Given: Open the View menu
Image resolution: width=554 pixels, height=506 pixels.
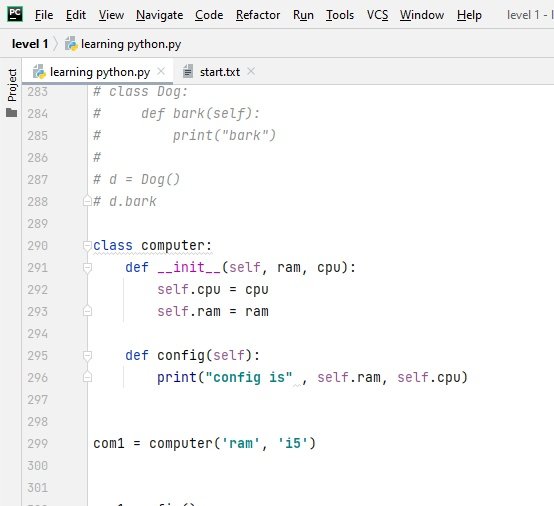Looking at the screenshot, I should 111,15.
